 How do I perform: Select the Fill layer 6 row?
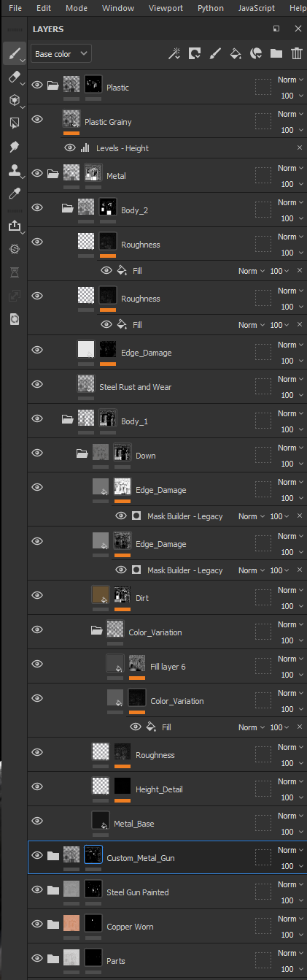pos(167,666)
